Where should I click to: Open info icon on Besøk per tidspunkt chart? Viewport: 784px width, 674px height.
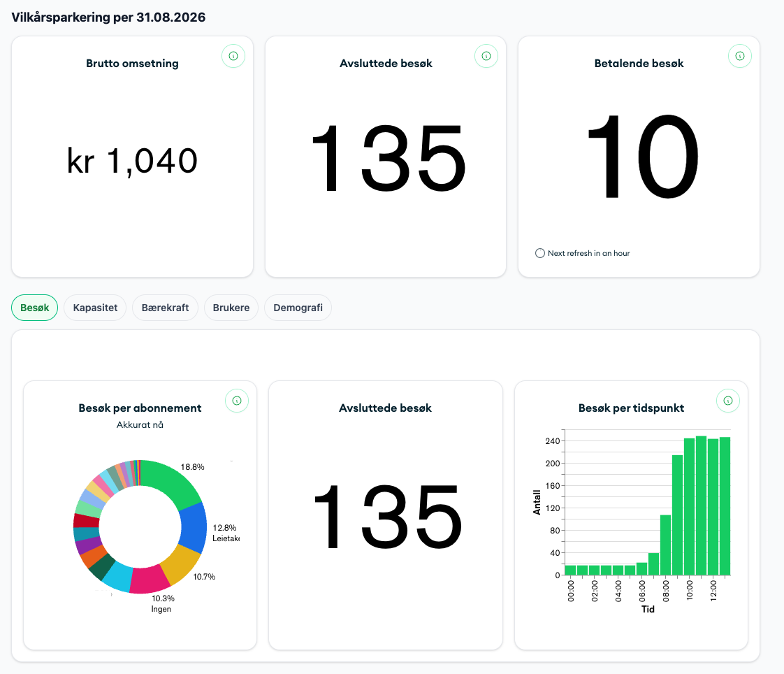pos(727,401)
